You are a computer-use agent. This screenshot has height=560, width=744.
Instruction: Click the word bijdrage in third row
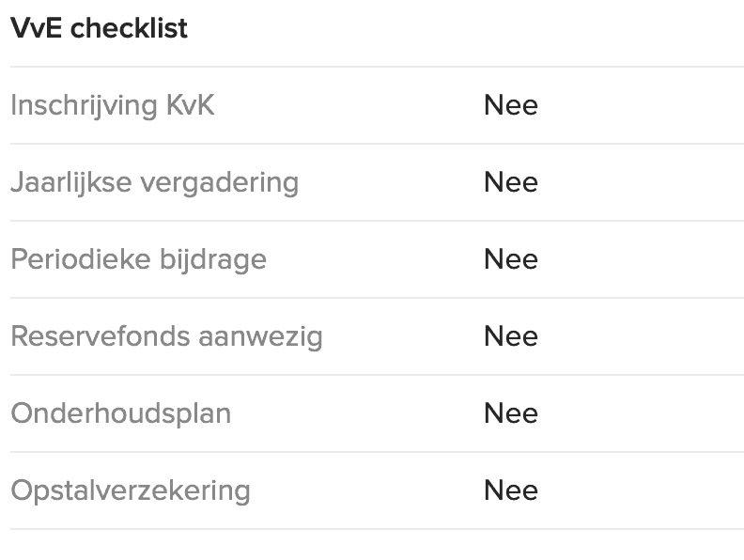pos(213,260)
